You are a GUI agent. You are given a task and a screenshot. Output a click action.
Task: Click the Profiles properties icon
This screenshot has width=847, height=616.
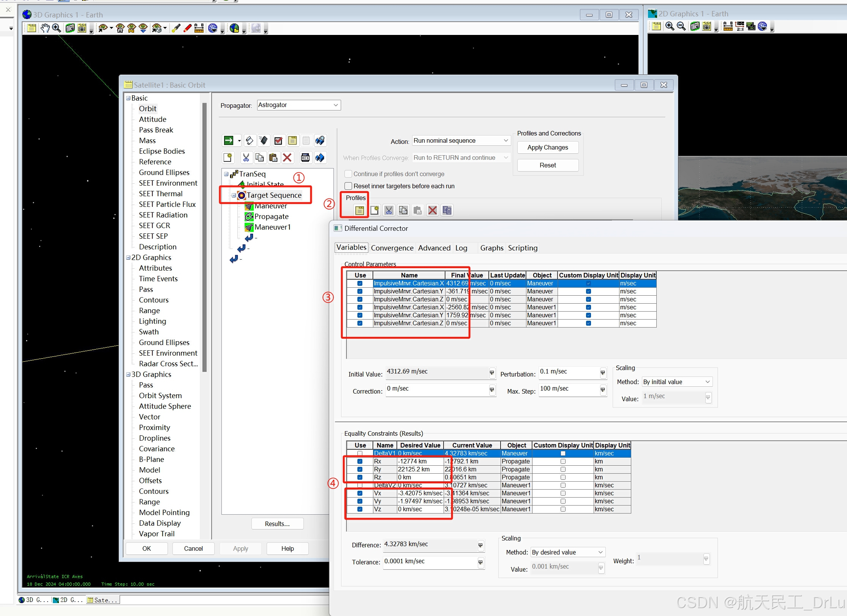(359, 210)
